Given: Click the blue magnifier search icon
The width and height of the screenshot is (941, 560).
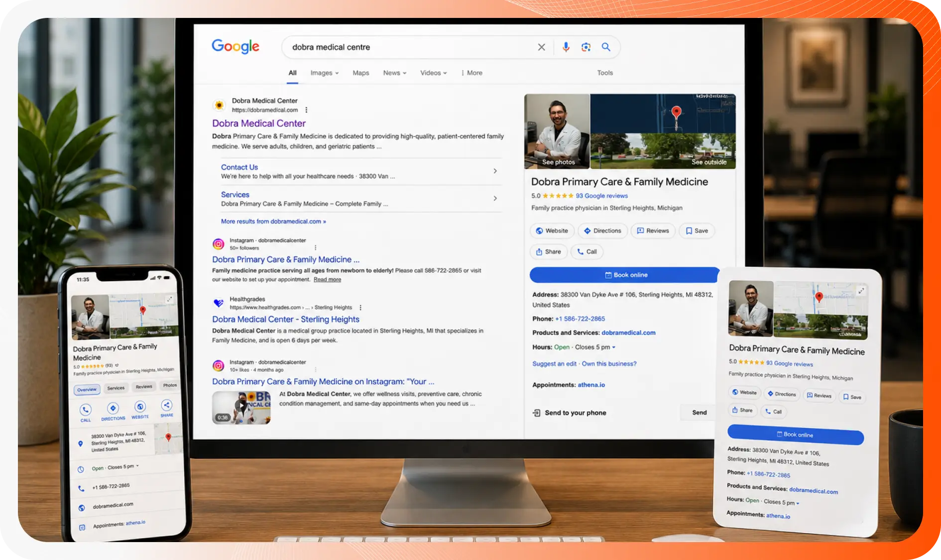Looking at the screenshot, I should (606, 47).
